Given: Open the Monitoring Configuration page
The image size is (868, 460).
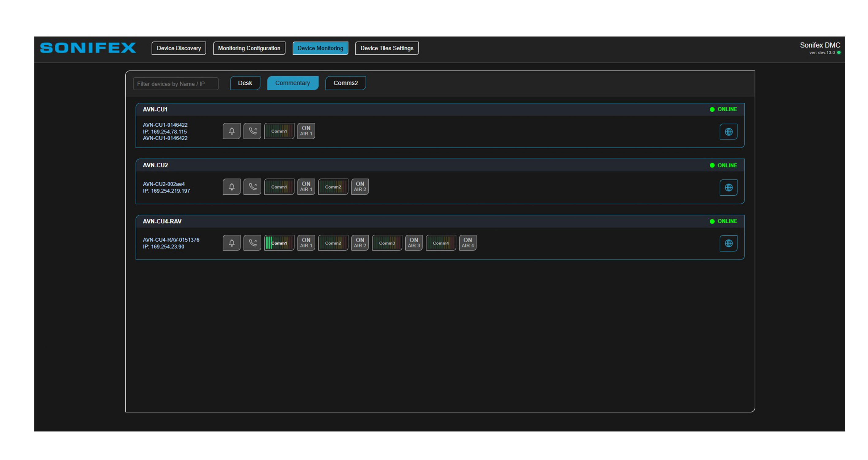Looking at the screenshot, I should coord(249,48).
